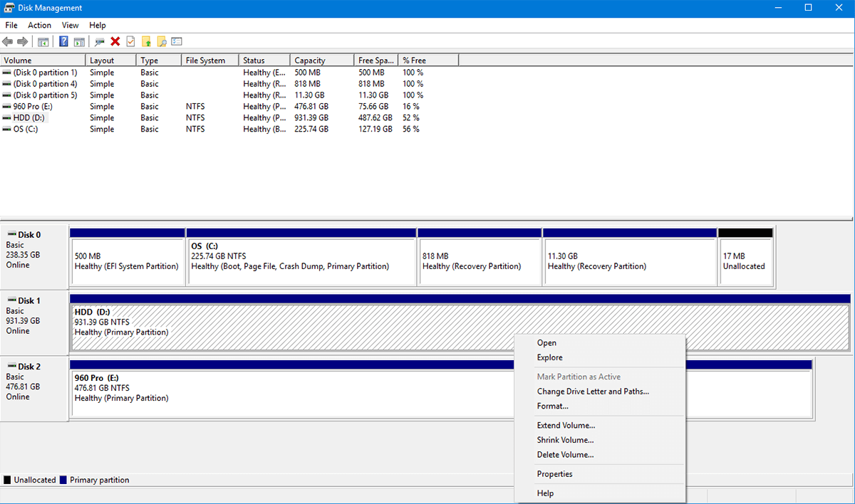The image size is (855, 504).
Task: Sort by the Status column header
Action: (x=264, y=61)
